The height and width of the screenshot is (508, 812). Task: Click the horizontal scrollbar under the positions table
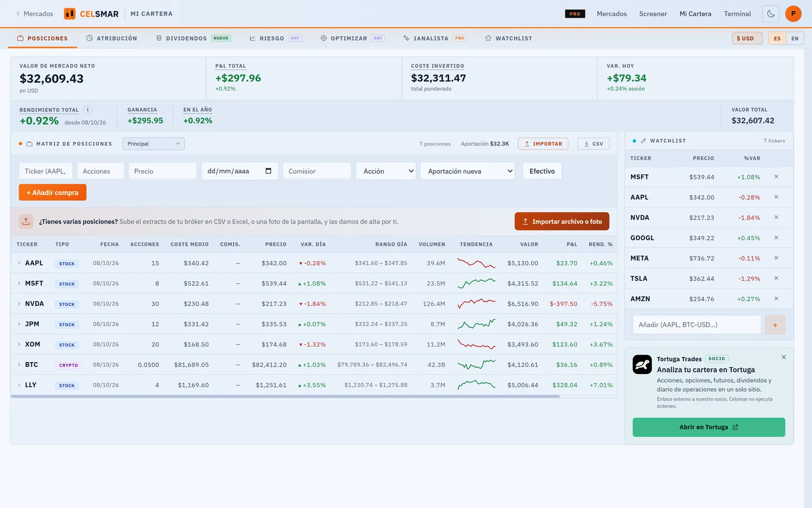point(285,396)
